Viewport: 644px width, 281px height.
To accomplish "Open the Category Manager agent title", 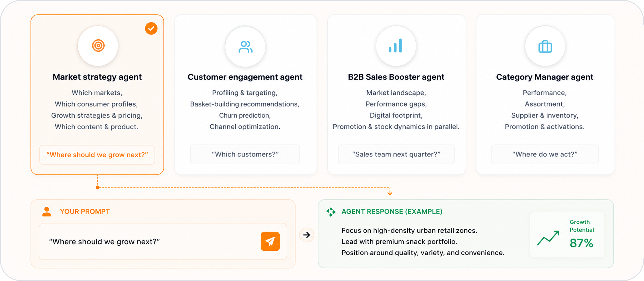I will tap(545, 77).
